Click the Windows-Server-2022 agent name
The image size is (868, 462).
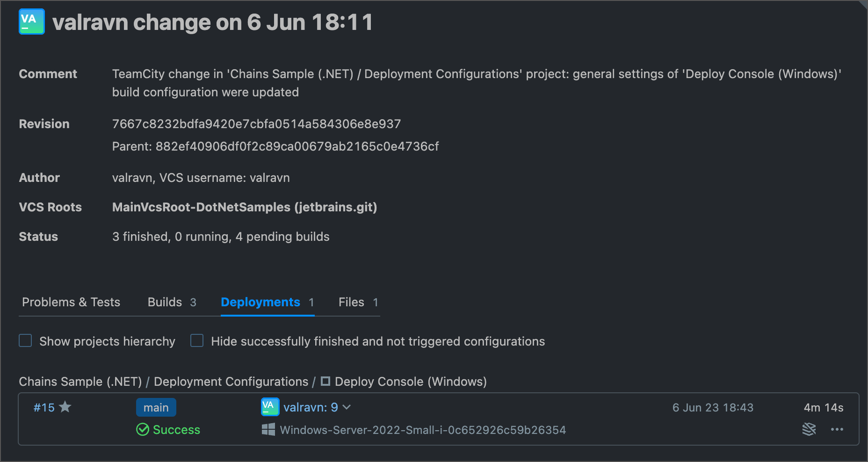coord(422,429)
